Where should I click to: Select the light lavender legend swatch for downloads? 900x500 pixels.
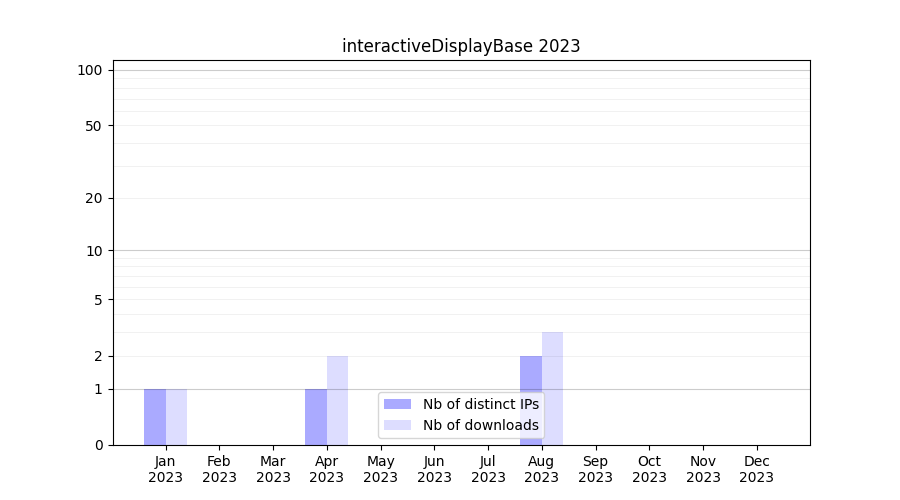pos(397,425)
